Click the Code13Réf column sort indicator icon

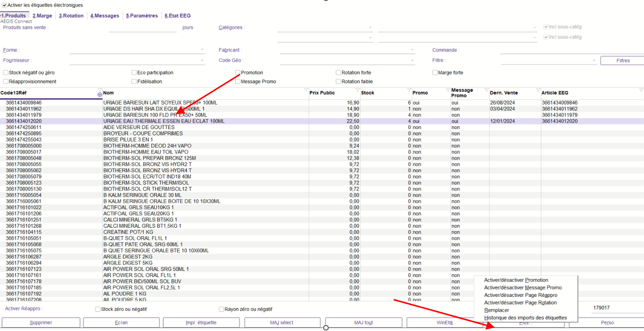[100, 94]
